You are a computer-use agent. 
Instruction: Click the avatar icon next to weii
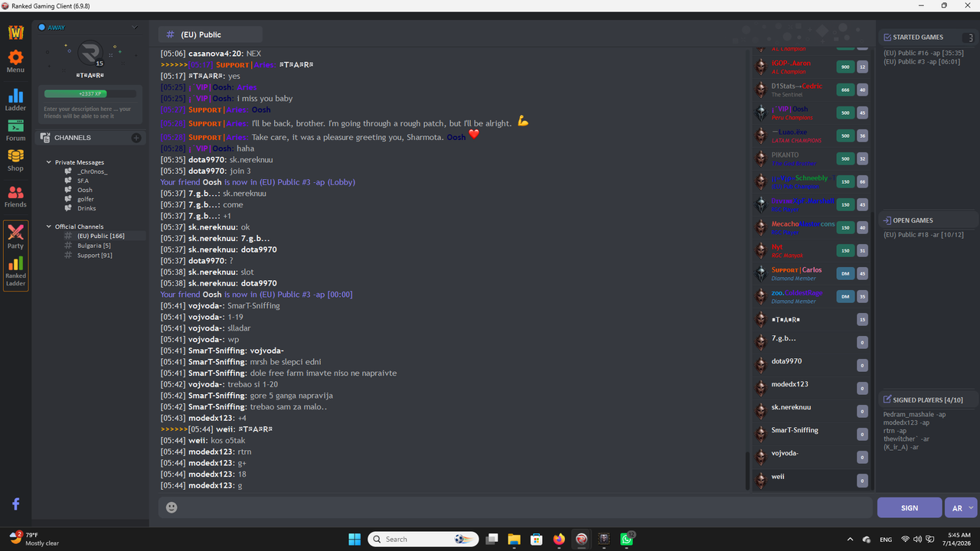coord(760,480)
